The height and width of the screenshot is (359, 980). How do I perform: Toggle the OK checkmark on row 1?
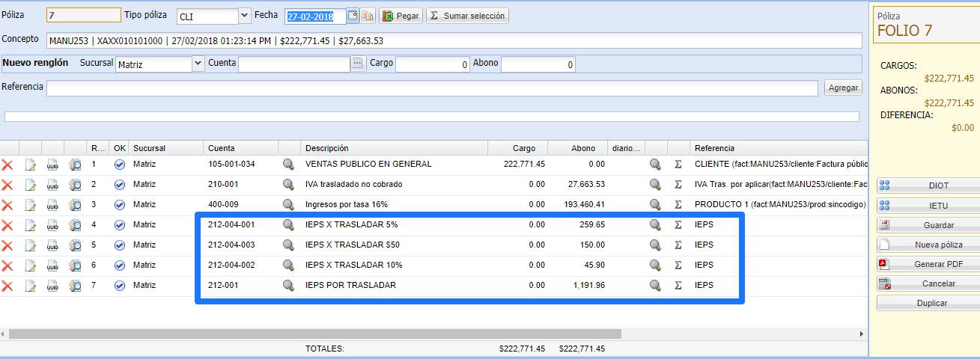tap(120, 165)
